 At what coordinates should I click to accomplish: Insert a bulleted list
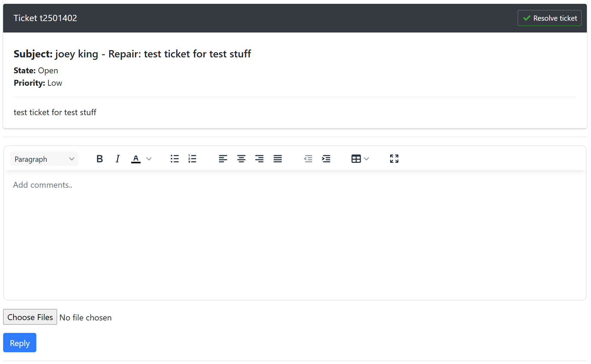pyautogui.click(x=175, y=159)
